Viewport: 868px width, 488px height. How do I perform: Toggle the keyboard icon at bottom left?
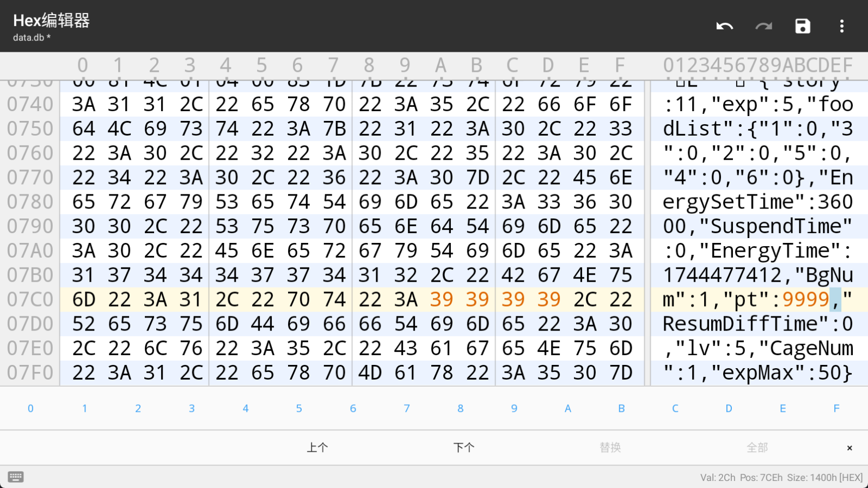coord(16,477)
